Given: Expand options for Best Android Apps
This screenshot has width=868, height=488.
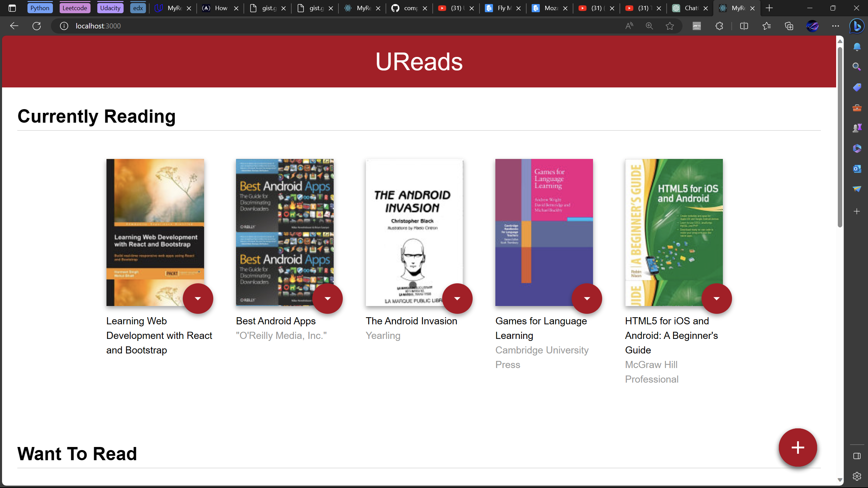Looking at the screenshot, I should [x=328, y=298].
